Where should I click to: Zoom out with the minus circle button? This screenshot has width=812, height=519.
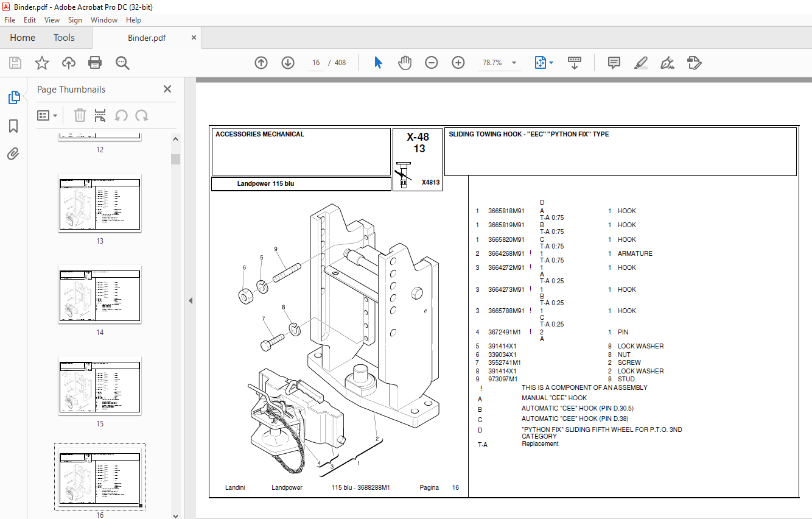click(x=432, y=63)
